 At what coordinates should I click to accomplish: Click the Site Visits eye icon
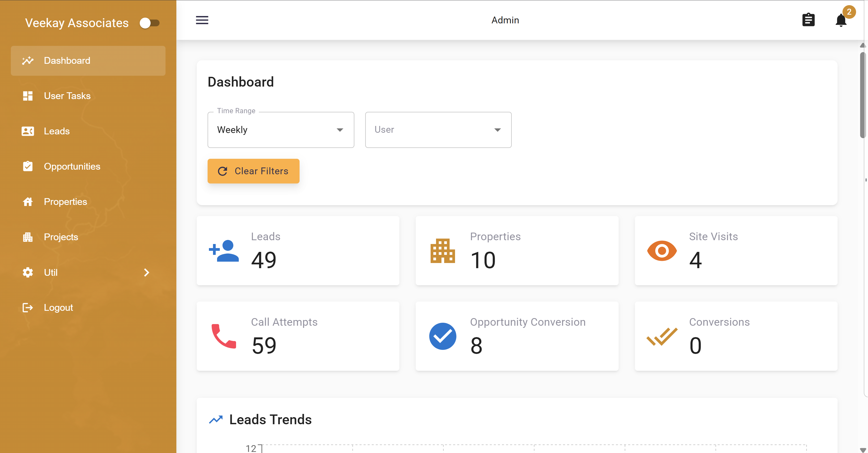(x=662, y=251)
